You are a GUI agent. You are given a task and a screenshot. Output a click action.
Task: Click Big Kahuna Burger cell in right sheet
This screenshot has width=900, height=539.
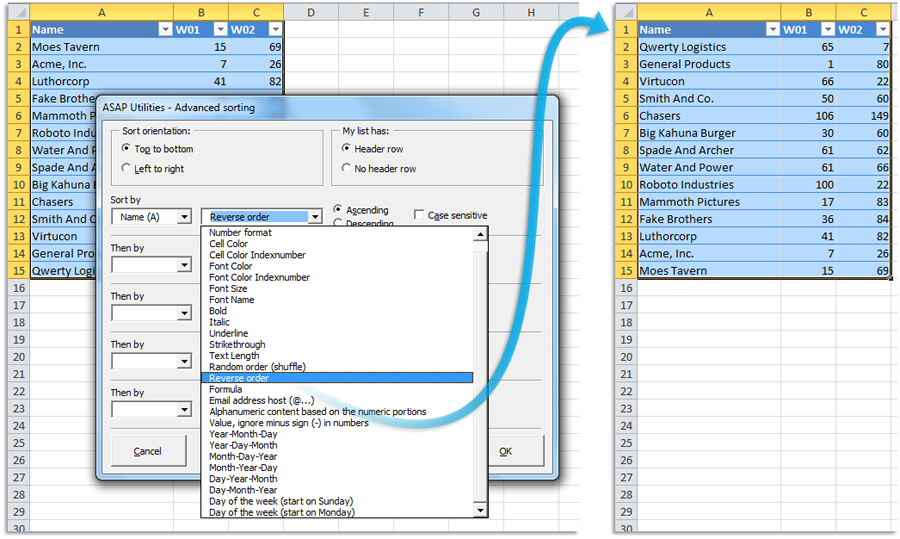click(x=709, y=133)
